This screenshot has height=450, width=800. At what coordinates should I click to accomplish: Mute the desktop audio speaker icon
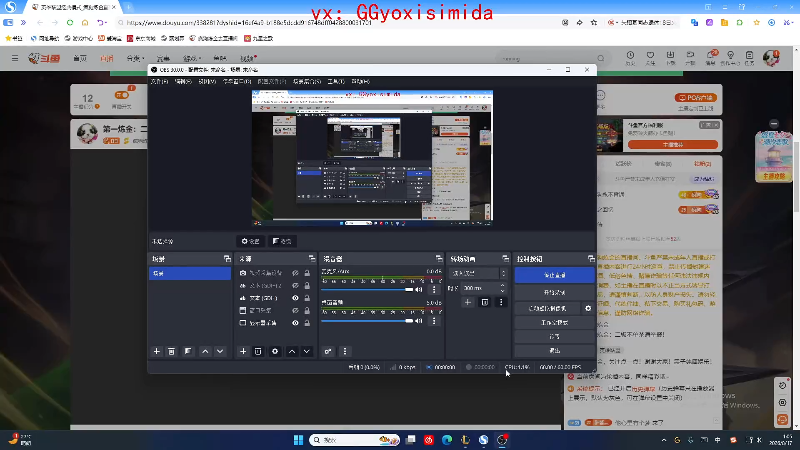(419, 321)
